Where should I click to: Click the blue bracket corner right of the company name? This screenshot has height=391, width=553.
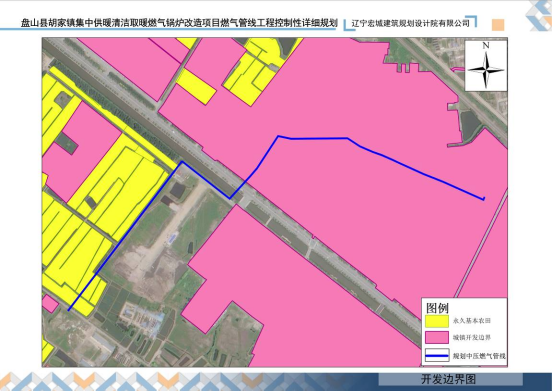pos(472,21)
